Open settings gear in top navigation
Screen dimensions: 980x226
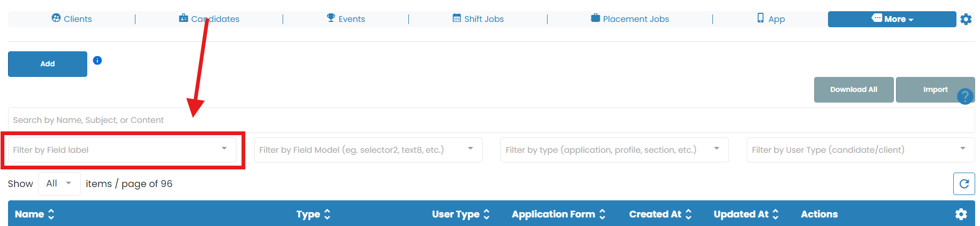(966, 19)
